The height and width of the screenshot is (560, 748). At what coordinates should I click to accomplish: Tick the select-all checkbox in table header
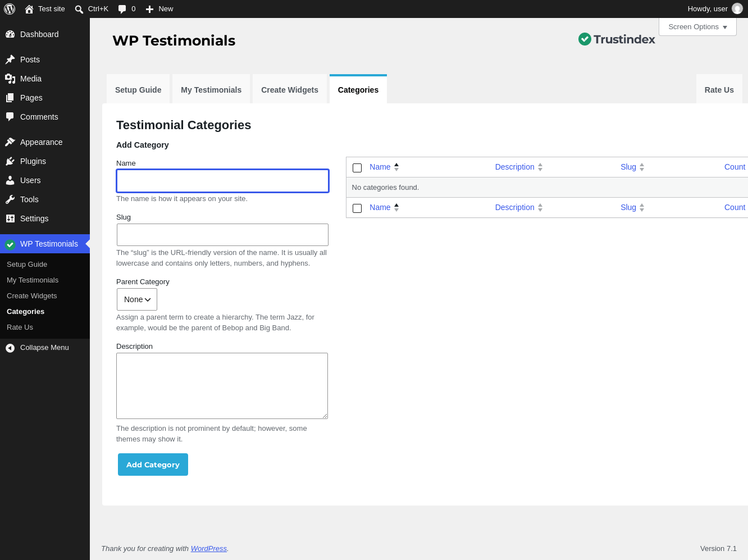pos(357,167)
